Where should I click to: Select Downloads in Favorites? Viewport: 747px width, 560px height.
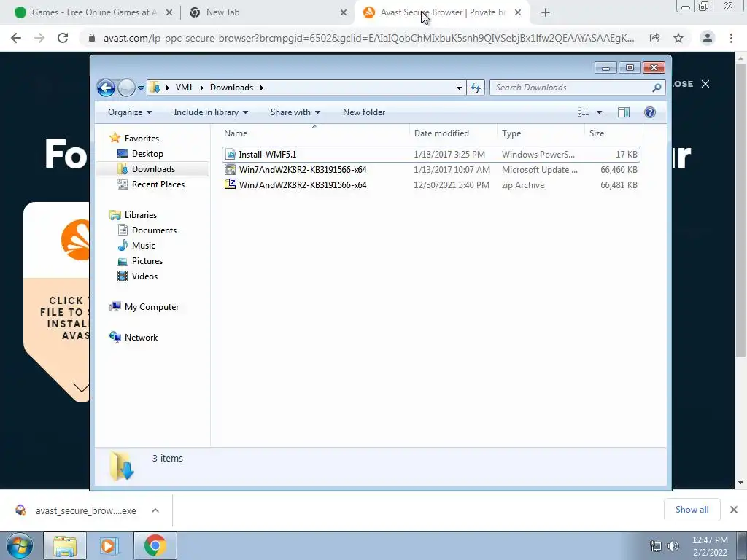153,169
